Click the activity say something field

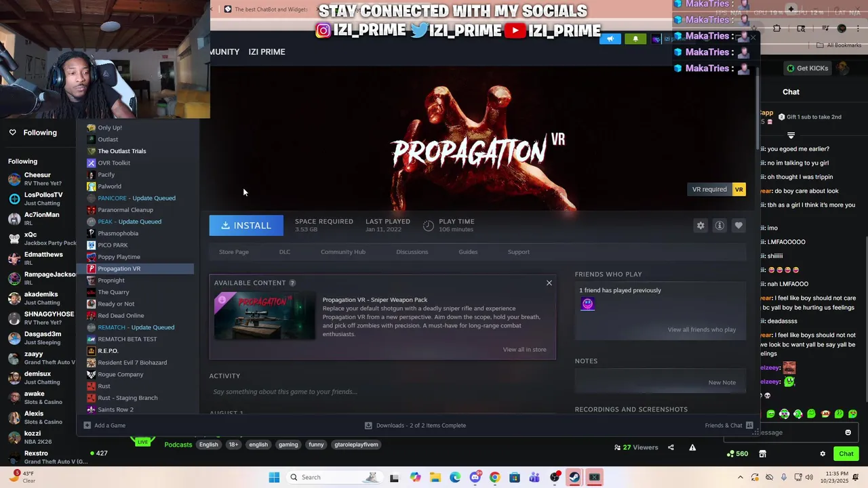(382, 392)
